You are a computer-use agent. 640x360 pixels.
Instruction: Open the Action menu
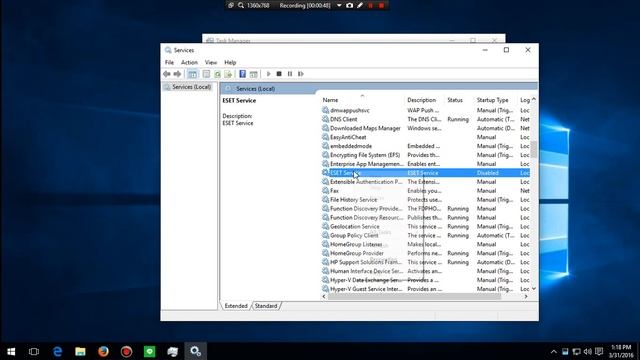[189, 62]
